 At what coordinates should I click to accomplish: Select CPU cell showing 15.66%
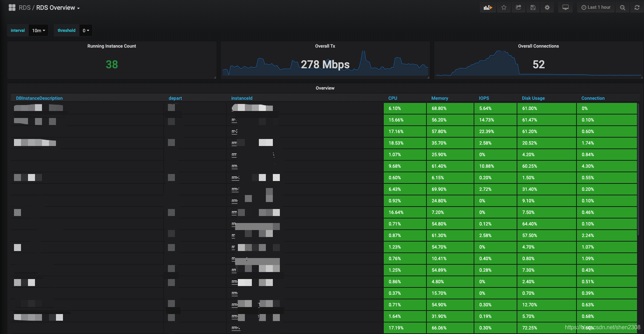tap(405, 120)
